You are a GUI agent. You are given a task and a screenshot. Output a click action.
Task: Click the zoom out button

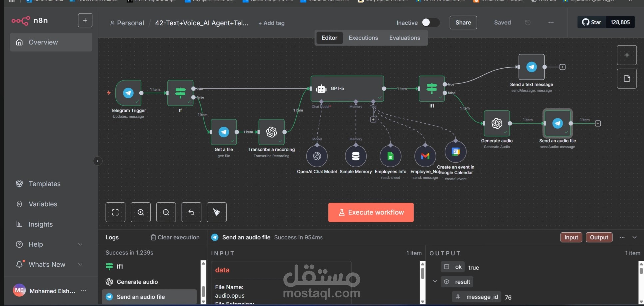coord(166,212)
